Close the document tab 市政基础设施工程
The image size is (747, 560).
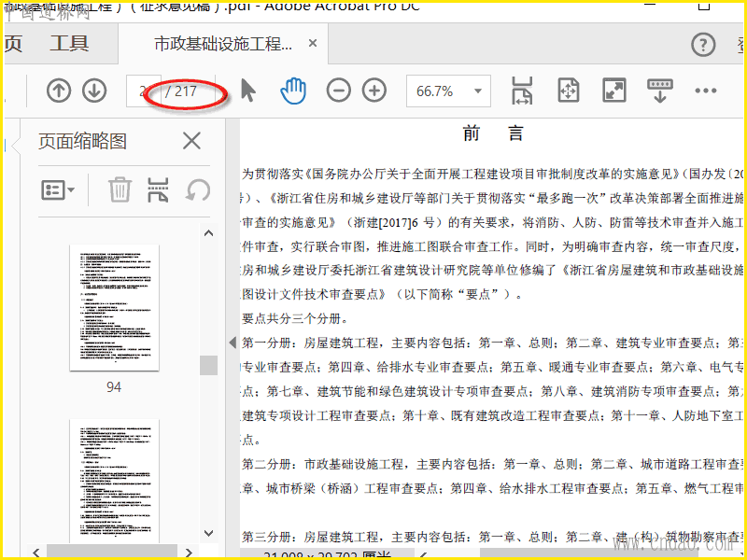[313, 43]
